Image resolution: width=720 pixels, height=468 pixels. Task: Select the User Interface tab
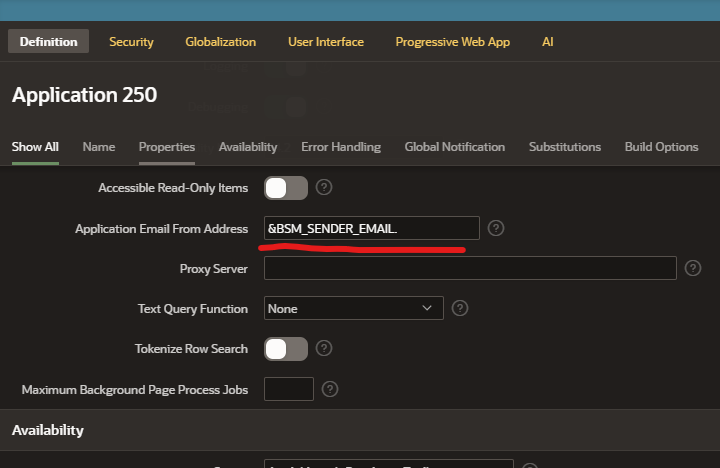tap(326, 42)
